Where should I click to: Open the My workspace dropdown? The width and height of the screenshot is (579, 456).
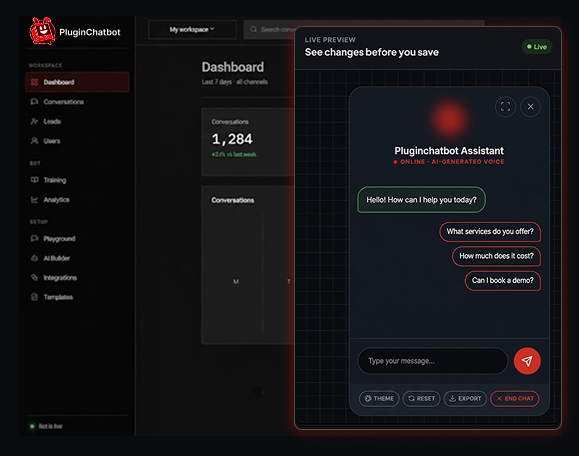pyautogui.click(x=192, y=30)
